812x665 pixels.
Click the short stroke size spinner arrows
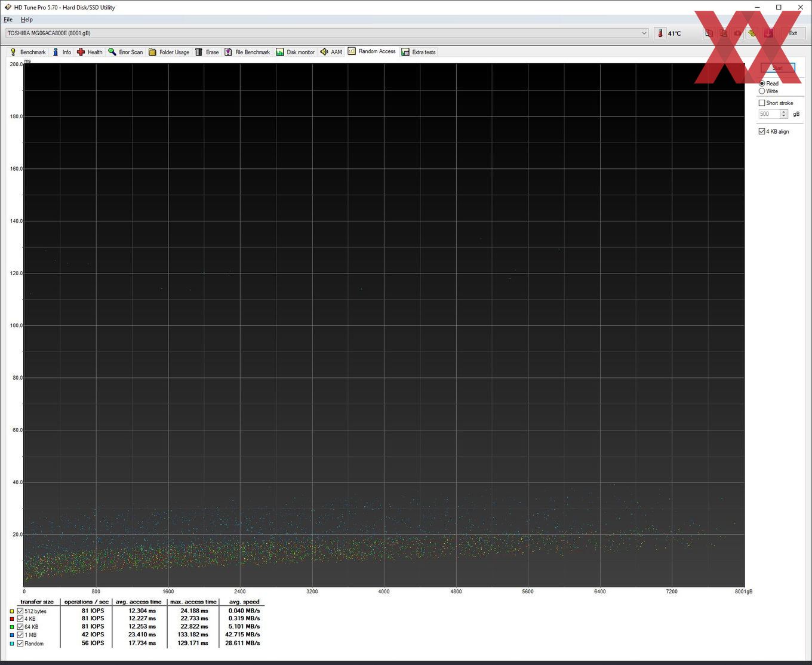point(784,114)
